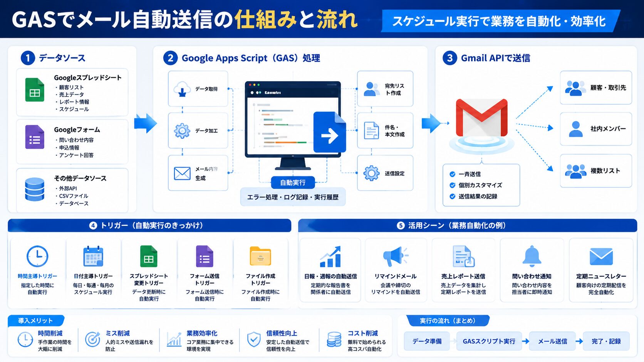
Task: Click the データベース list item
Action: 74,204
